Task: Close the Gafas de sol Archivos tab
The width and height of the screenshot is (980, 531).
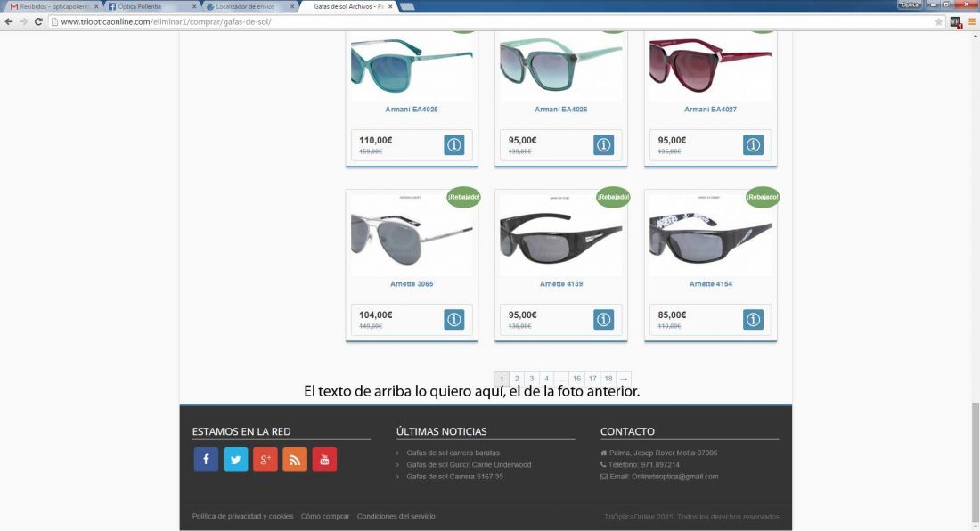Action: coord(390,6)
